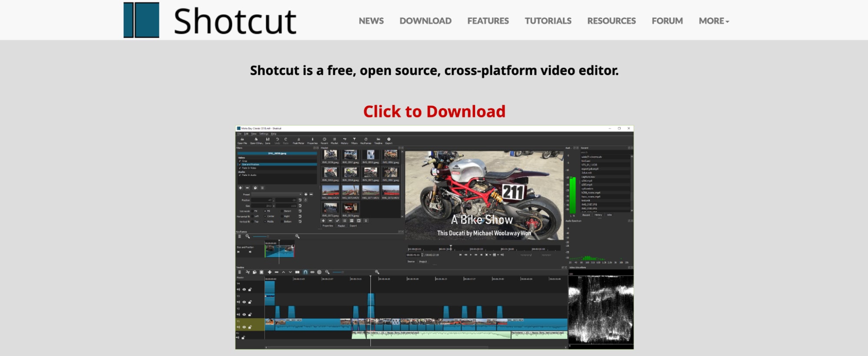Lock audio track A1 with its padlock

pyautogui.click(x=243, y=337)
